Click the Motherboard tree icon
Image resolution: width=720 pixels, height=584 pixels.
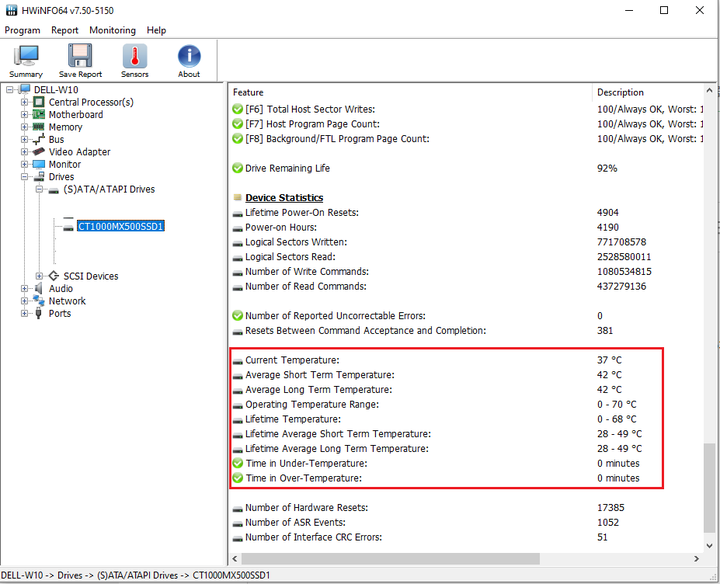tap(39, 114)
